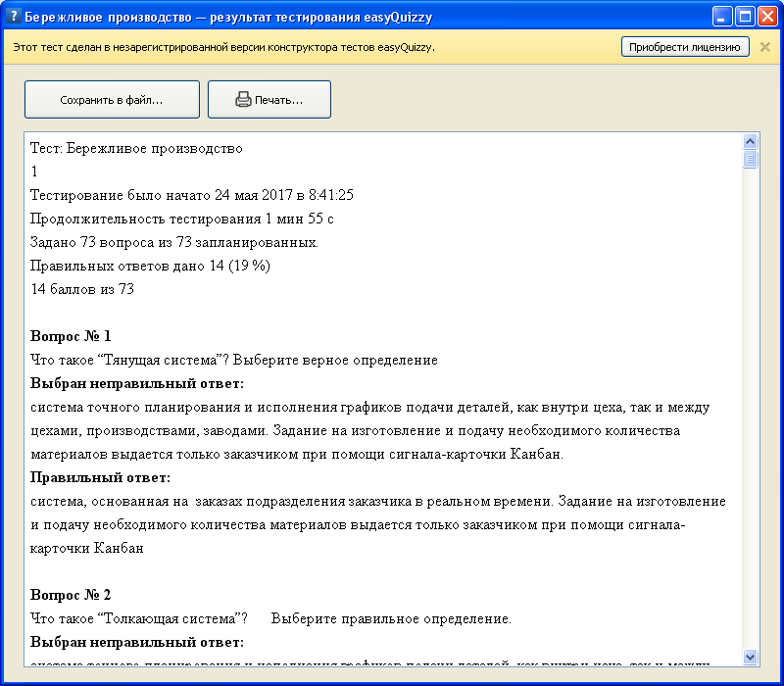Open the Печать print dialog
Image resolution: width=784 pixels, height=686 pixels.
pyautogui.click(x=269, y=100)
